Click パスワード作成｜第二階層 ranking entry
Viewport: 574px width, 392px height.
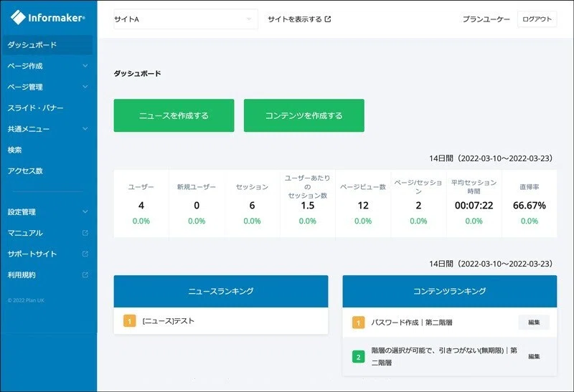point(412,322)
